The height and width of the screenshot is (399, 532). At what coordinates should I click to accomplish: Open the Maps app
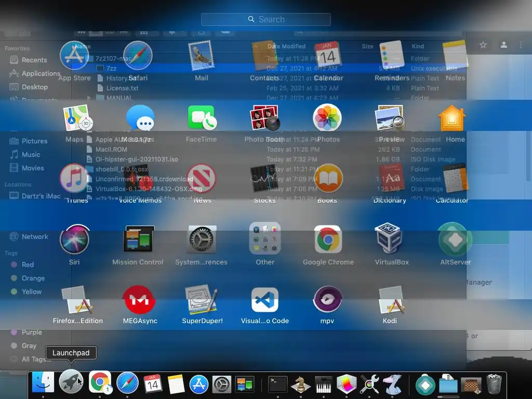(78, 118)
